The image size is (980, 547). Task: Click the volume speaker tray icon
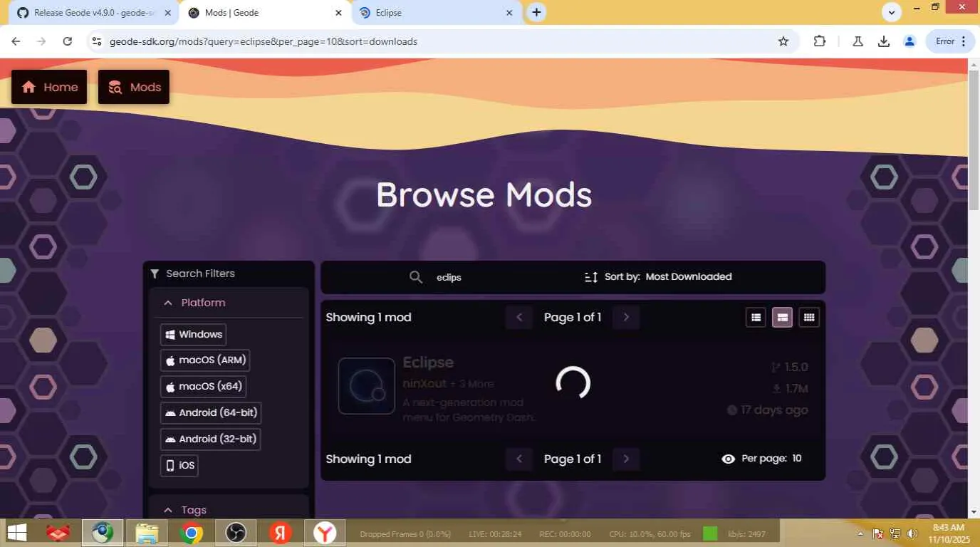[x=912, y=533]
